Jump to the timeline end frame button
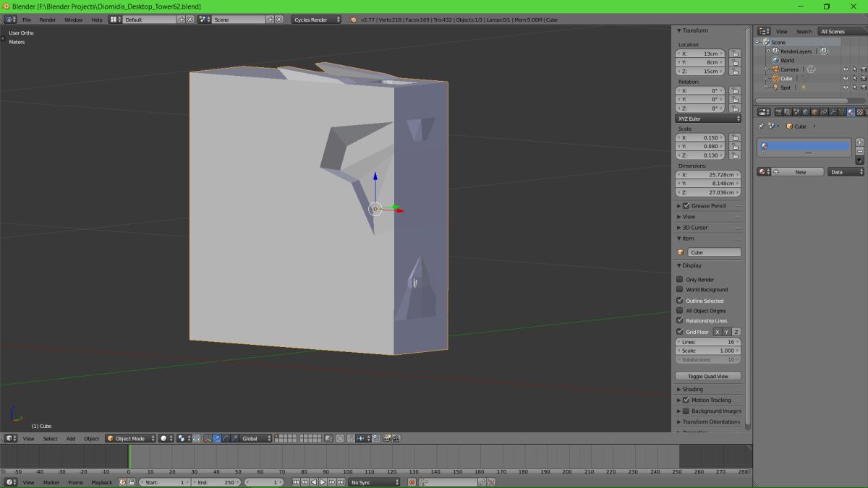Viewport: 868px width, 488px height. 340,482
